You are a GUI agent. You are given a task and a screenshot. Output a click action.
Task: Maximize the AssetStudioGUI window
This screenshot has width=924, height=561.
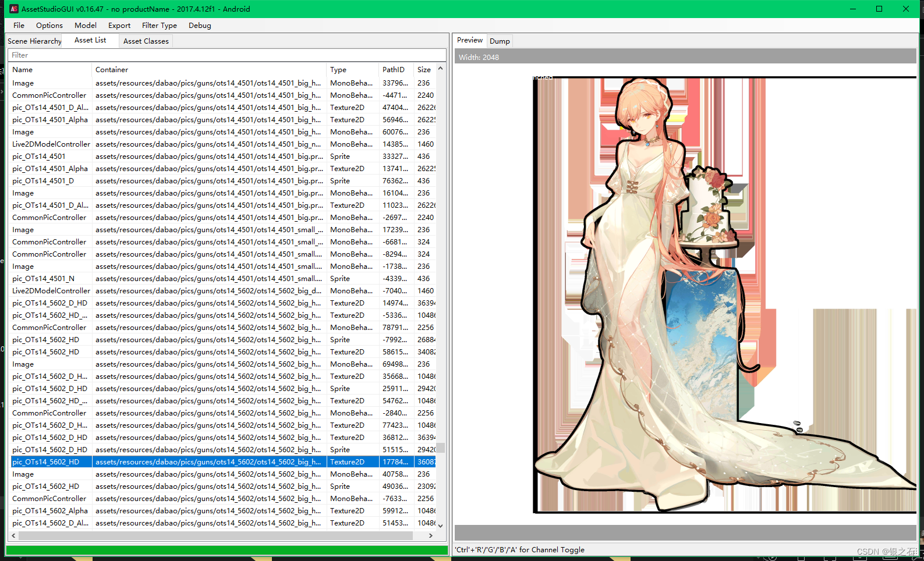(879, 9)
